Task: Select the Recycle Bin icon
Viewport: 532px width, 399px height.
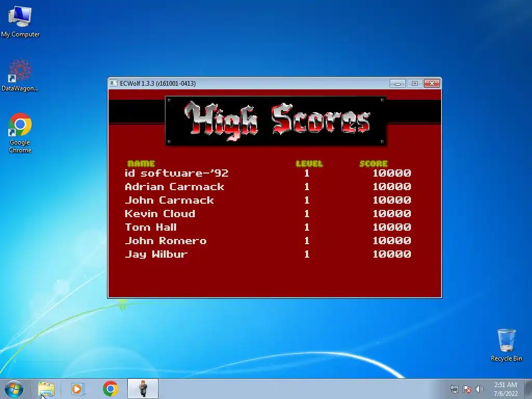Action: 506,345
